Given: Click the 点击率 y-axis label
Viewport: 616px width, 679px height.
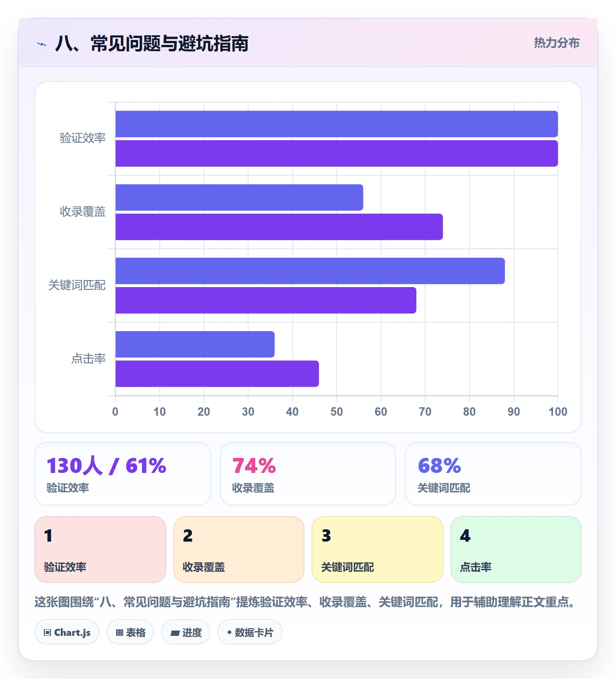Looking at the screenshot, I should (88, 359).
